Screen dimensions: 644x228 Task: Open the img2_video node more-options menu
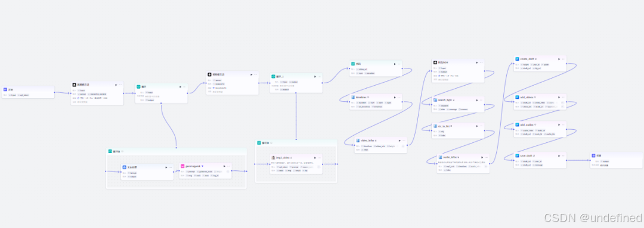(x=320, y=158)
